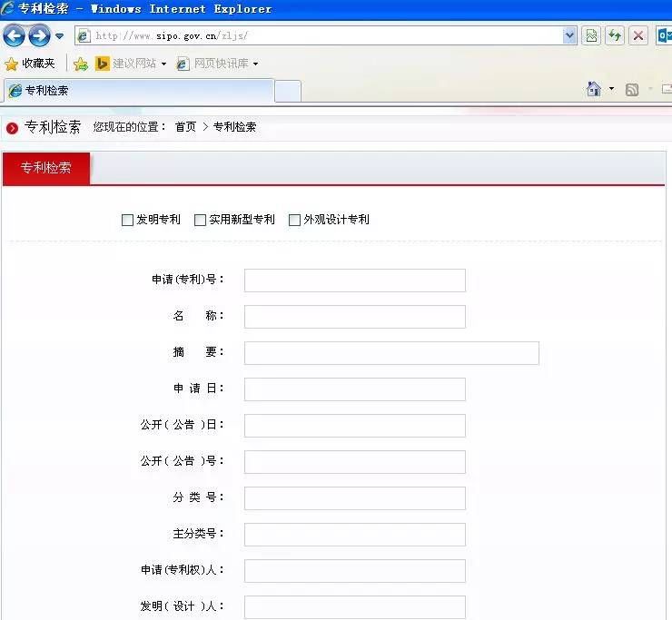The width and height of the screenshot is (672, 620).
Task: Click the red circle arrow icon beside 专利检索
Action: tap(12, 128)
